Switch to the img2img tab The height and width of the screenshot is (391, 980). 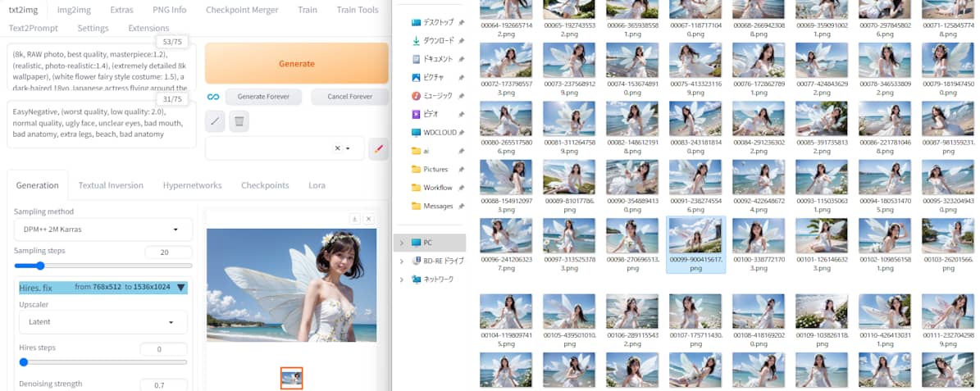pyautogui.click(x=75, y=10)
